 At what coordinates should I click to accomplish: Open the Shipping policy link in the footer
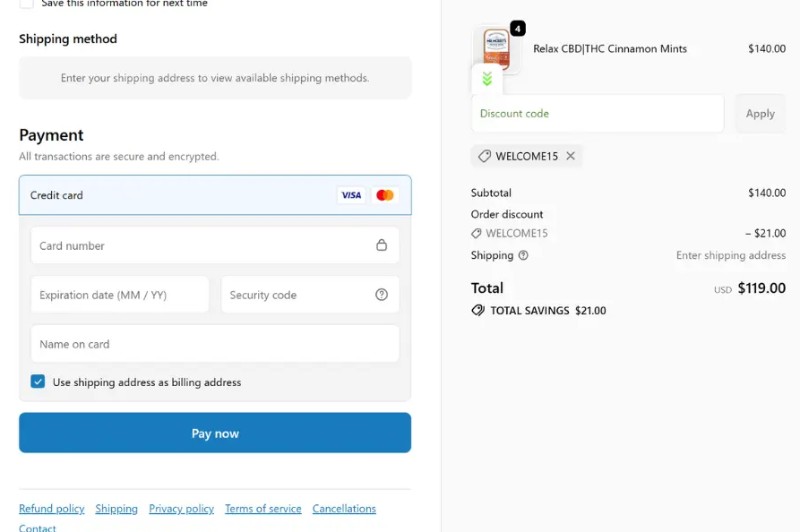[116, 509]
